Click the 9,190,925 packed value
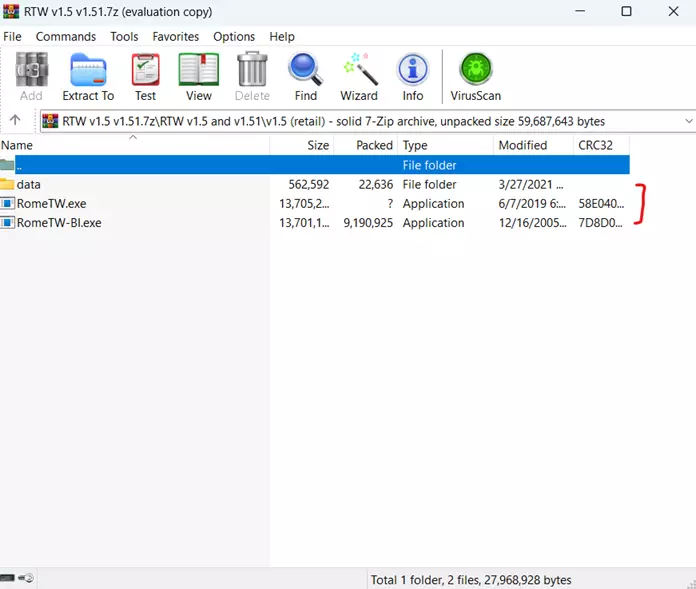Image resolution: width=696 pixels, height=589 pixels. click(368, 222)
